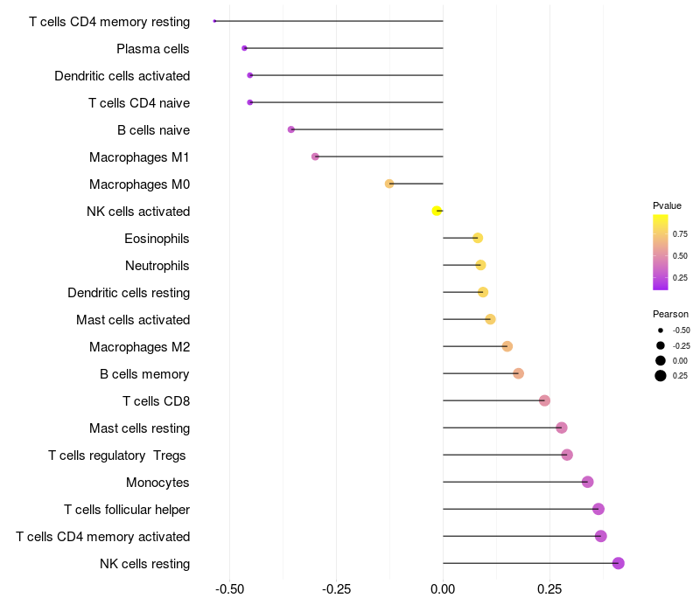The image size is (700, 612).
Task: Click the -0.50 x-axis tick label
Action: (229, 589)
